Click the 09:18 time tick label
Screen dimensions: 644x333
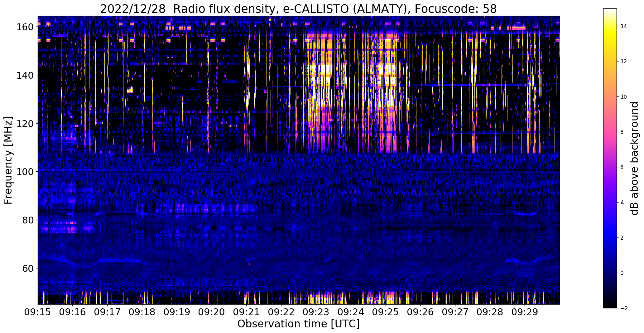coord(142,312)
